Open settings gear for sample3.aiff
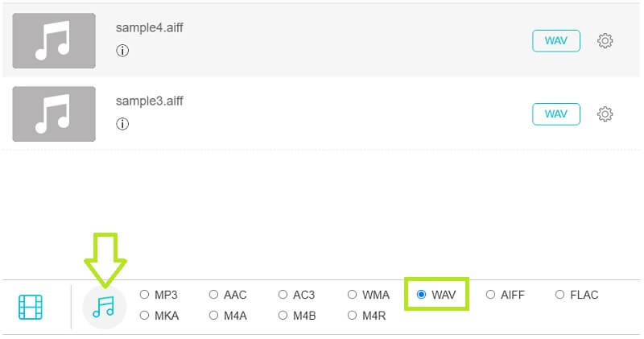Viewport: 644px width, 339px height. pos(605,114)
